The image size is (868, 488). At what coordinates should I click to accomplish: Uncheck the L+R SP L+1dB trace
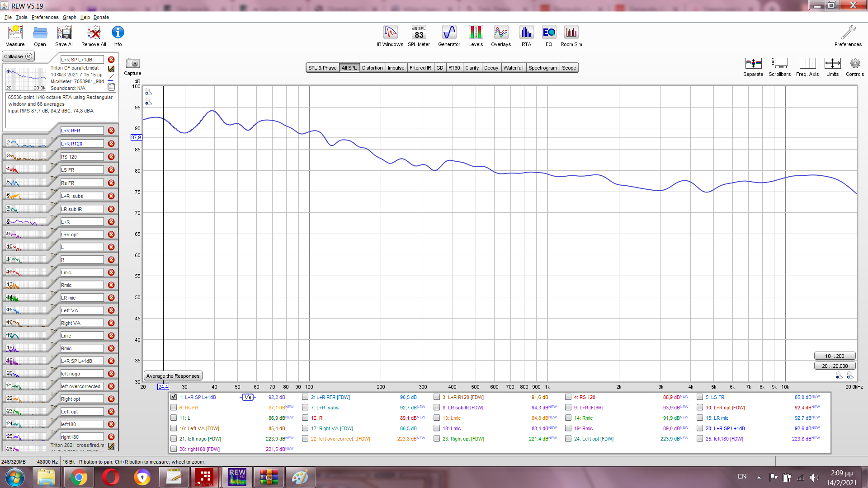[x=174, y=397]
